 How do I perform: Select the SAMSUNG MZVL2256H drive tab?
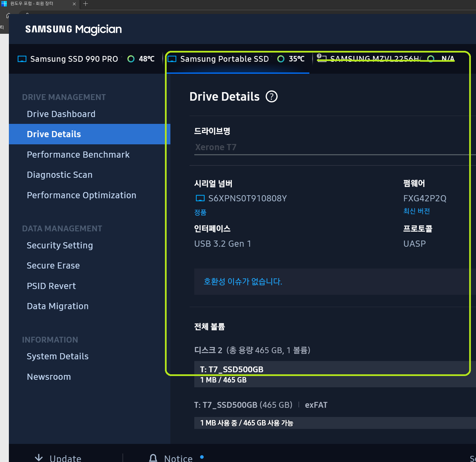386,59
